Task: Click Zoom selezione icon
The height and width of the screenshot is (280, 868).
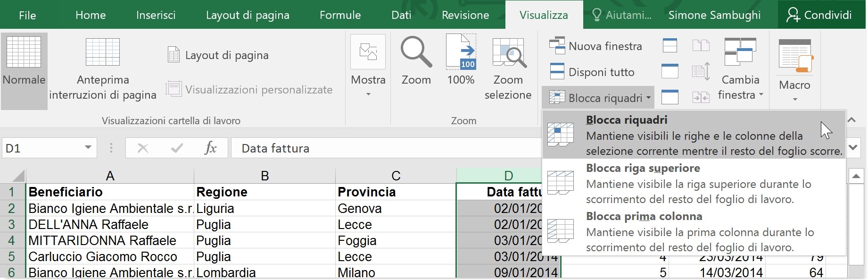Action: point(508,68)
